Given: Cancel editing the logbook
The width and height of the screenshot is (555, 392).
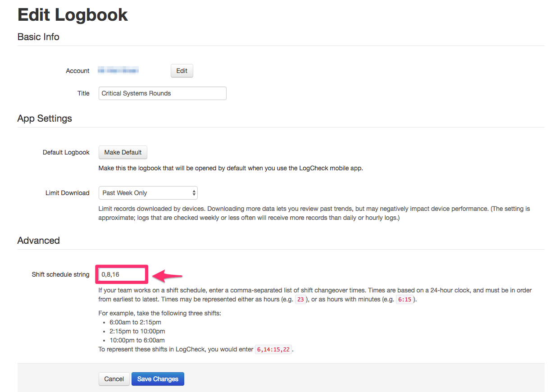Looking at the screenshot, I should click(x=114, y=379).
